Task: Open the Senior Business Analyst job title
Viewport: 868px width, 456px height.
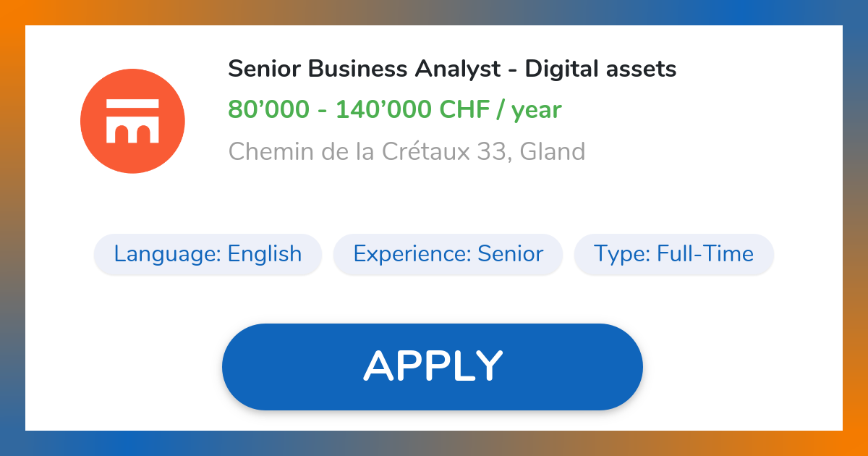Action: click(x=452, y=69)
